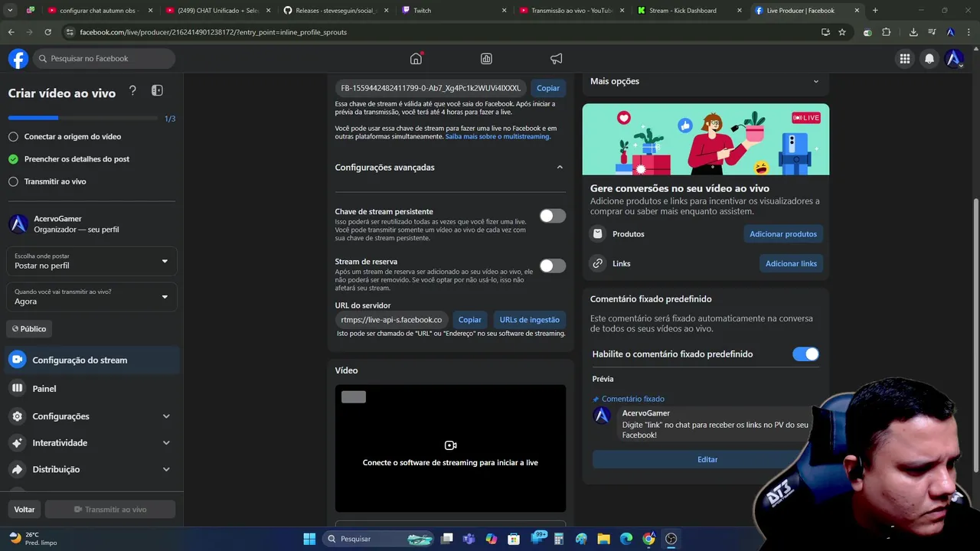Open Microsoft Teams from taskbar
Image resolution: width=980 pixels, height=551 pixels.
[469, 539]
